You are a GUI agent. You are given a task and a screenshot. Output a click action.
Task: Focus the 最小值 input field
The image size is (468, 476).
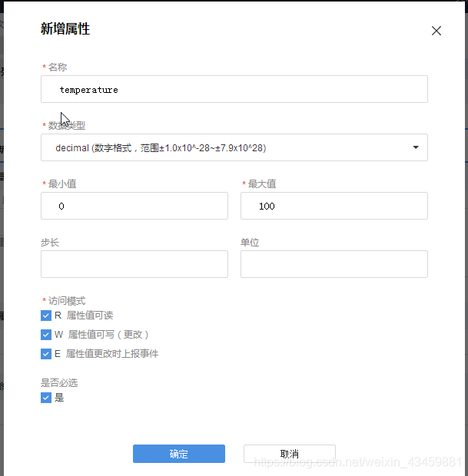tap(134, 206)
